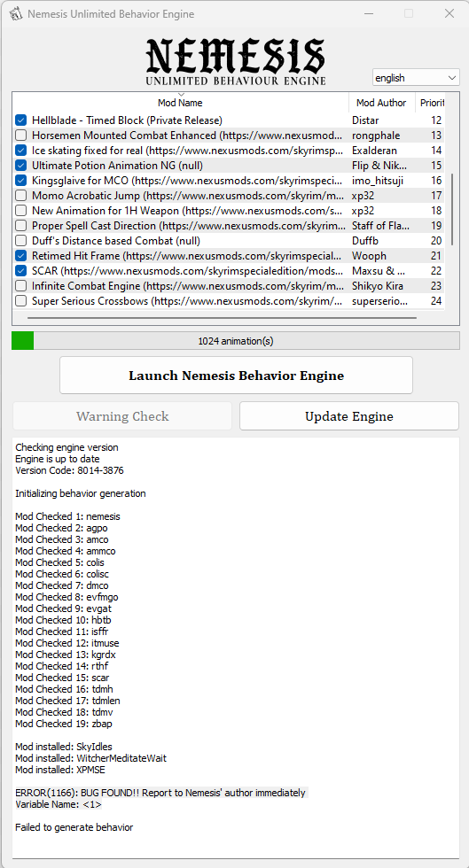The width and height of the screenshot is (469, 868).
Task: Click Mod Checked 13: kgrdx line
Action: pos(66,655)
